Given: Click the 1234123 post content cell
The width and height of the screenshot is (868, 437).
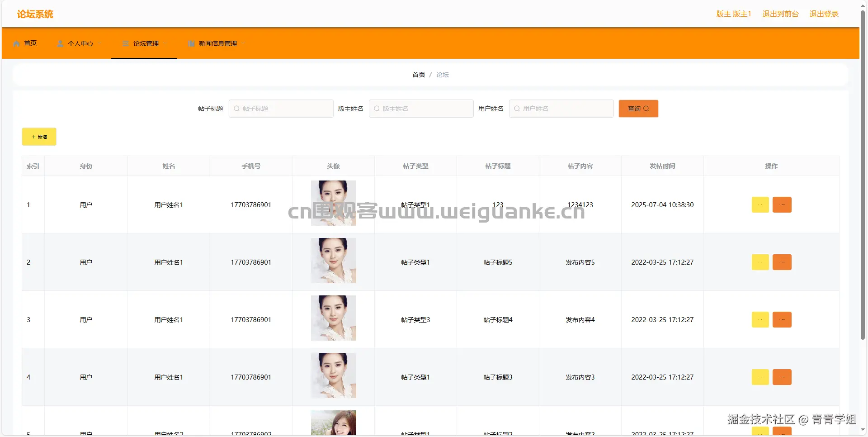Looking at the screenshot, I should tap(580, 205).
